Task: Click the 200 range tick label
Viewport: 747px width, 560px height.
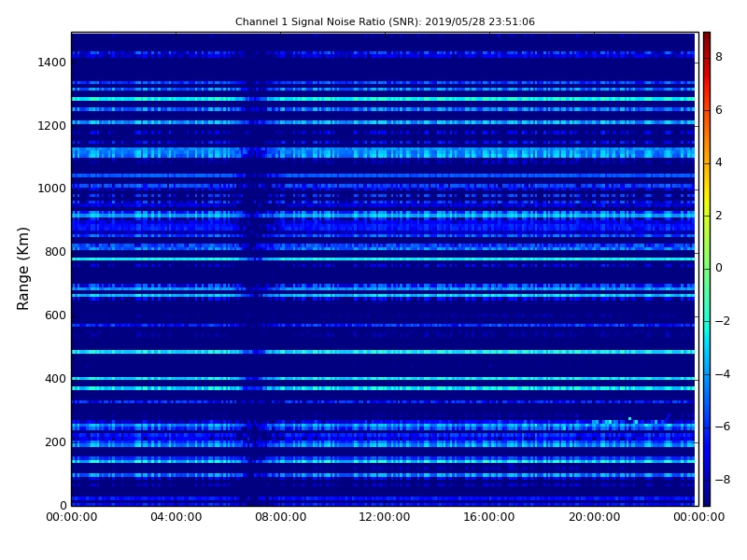Action: pos(55,441)
